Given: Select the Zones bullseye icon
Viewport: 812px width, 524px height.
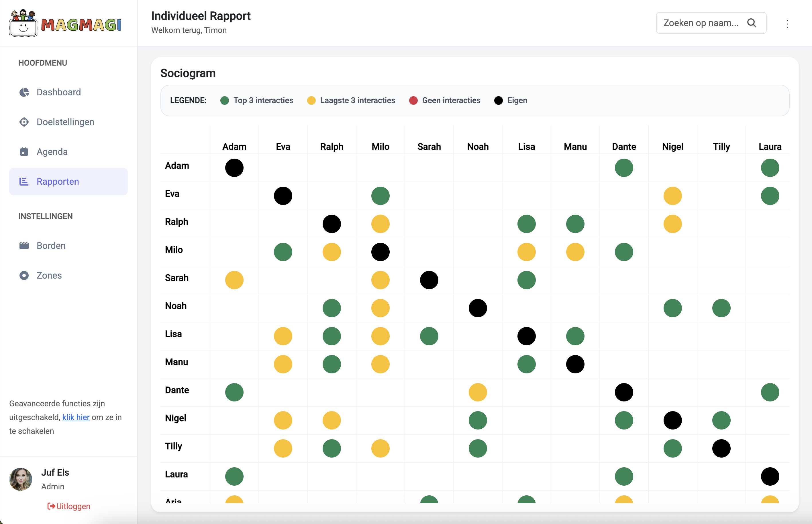Looking at the screenshot, I should coord(24,275).
